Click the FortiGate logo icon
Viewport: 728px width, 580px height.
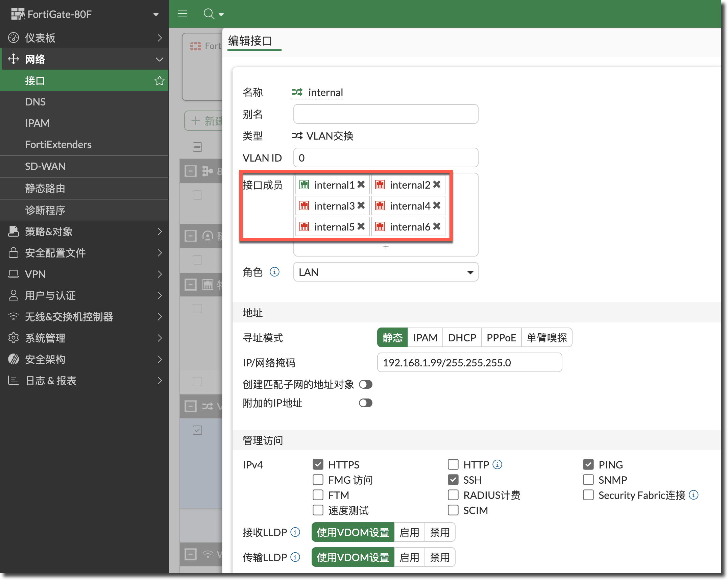[18, 14]
